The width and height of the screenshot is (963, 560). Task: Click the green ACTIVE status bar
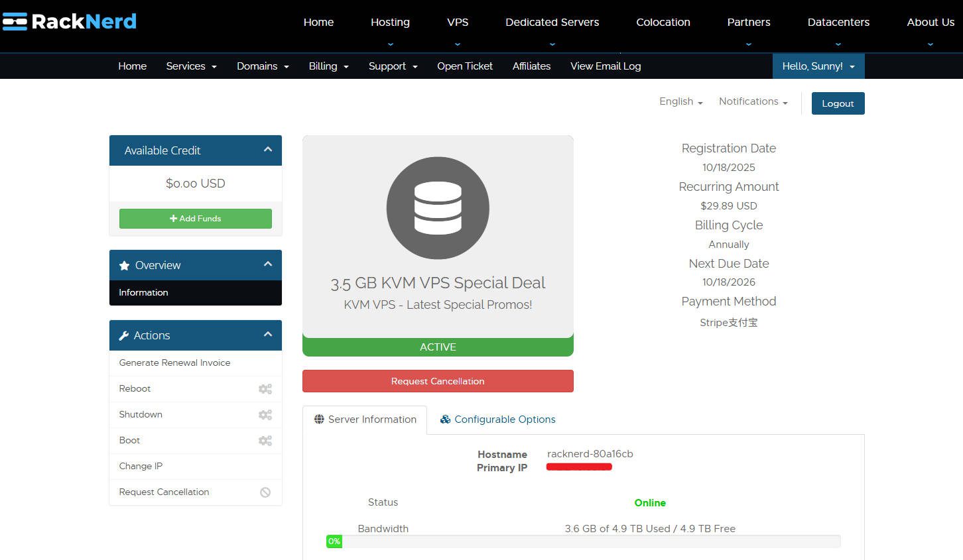(x=438, y=347)
